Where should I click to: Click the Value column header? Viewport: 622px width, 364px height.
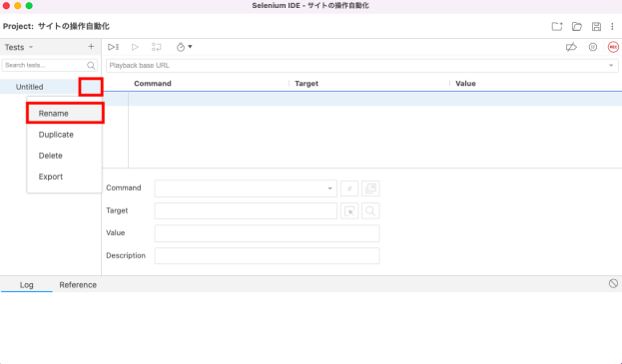465,84
